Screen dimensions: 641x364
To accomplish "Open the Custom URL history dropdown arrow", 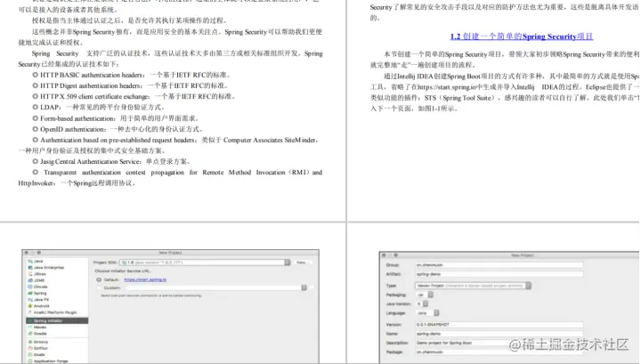I will (x=304, y=288).
